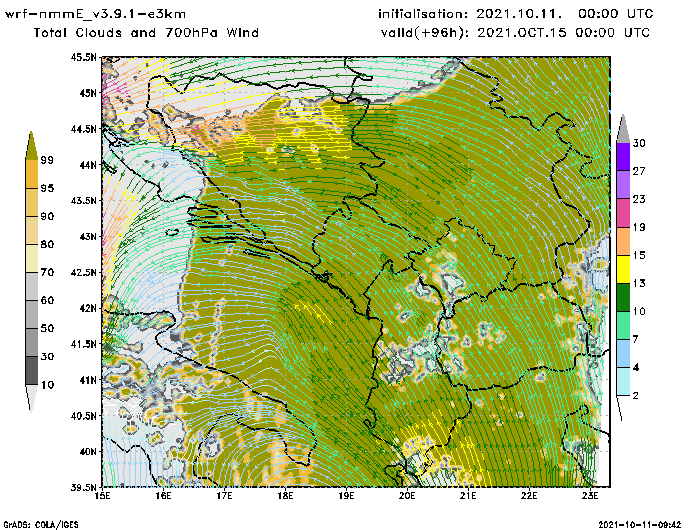This screenshot has width=700, height=530.
Task: Click the 39.5N latitude axis label
Action: pyautogui.click(x=83, y=488)
